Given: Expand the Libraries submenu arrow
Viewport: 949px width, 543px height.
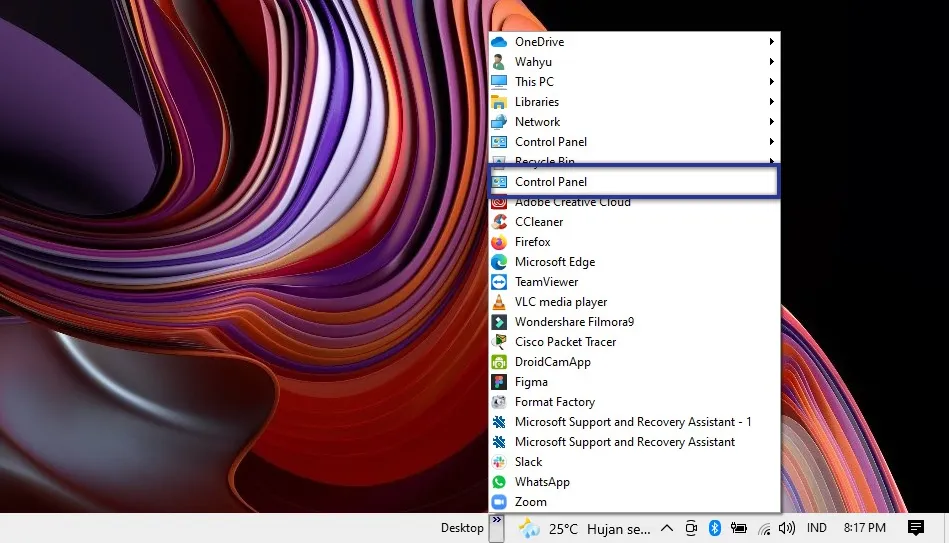Looking at the screenshot, I should (771, 102).
